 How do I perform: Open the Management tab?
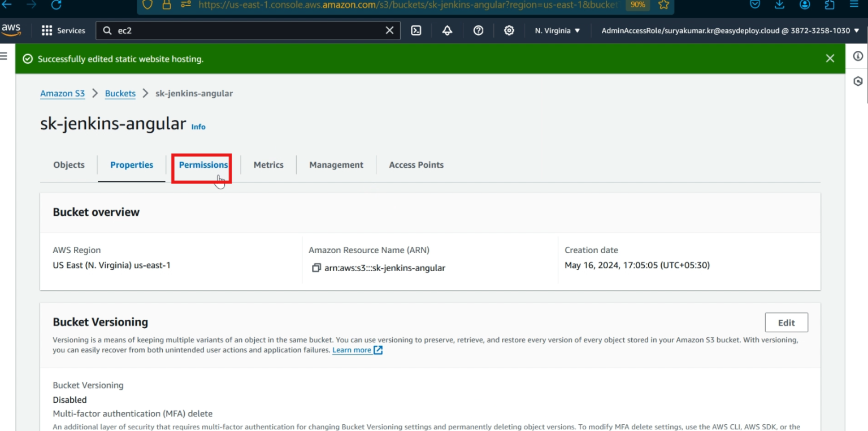pos(336,165)
